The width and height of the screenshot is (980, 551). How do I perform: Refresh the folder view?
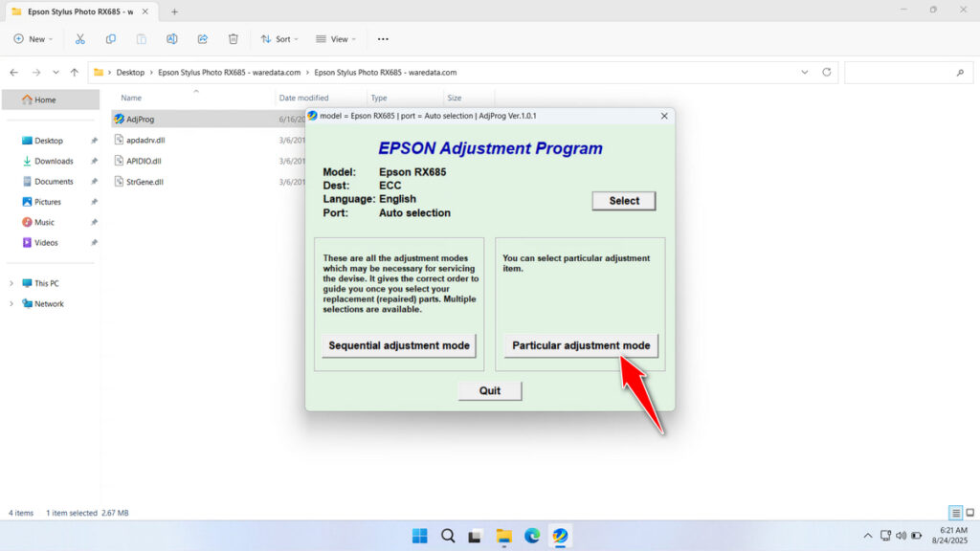point(826,73)
